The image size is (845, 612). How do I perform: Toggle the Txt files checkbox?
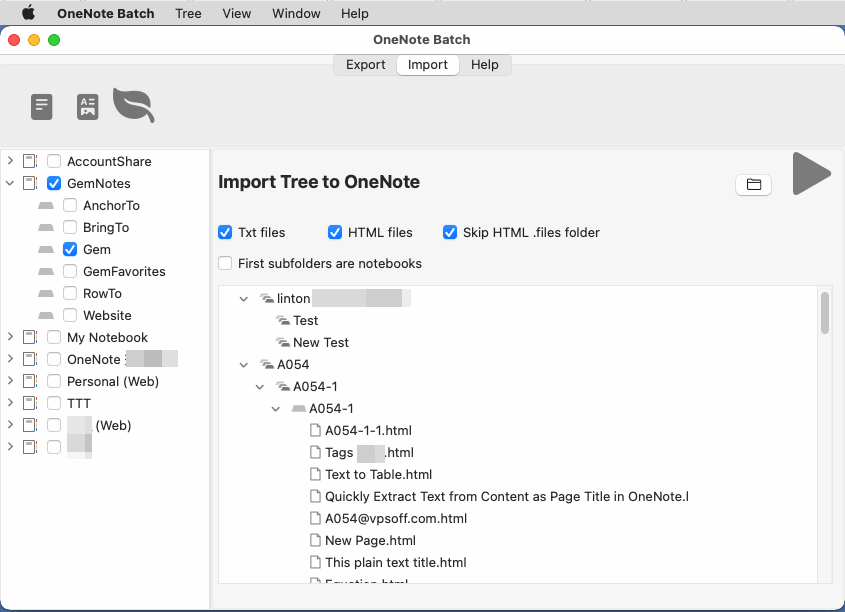pos(225,232)
